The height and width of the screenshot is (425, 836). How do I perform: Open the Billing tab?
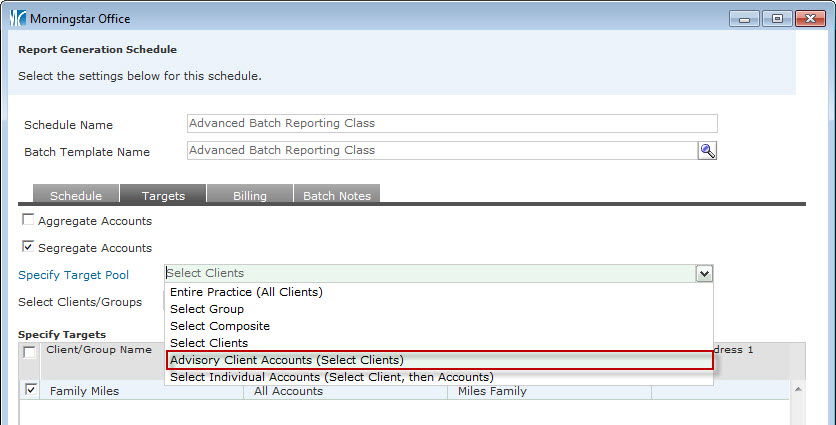tap(249, 196)
